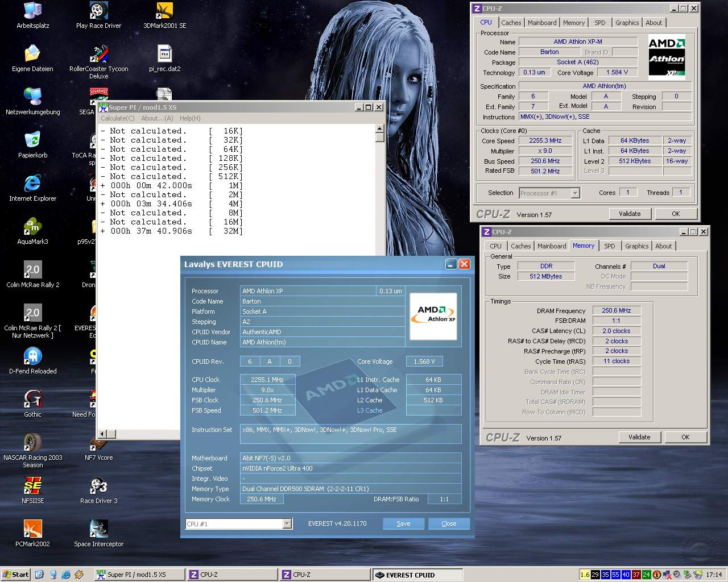Select NASCAR Racing 2003 Season icon
The width and height of the screenshot is (728, 582).
click(x=32, y=451)
